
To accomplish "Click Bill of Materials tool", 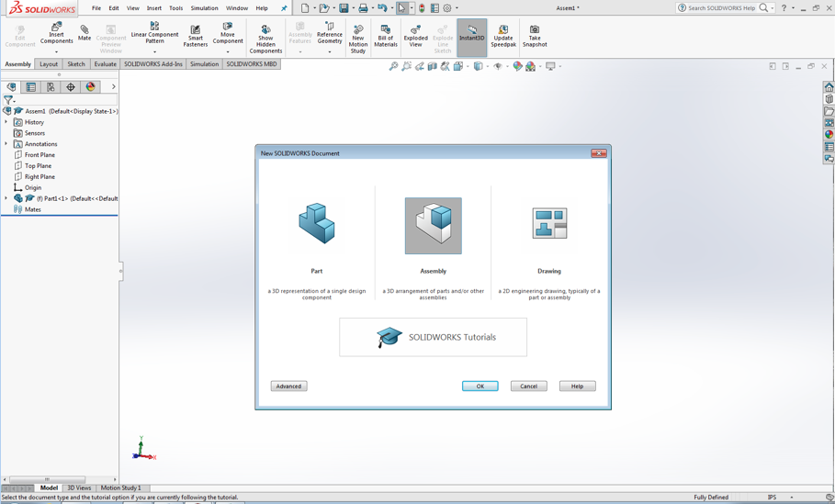I will click(x=386, y=36).
